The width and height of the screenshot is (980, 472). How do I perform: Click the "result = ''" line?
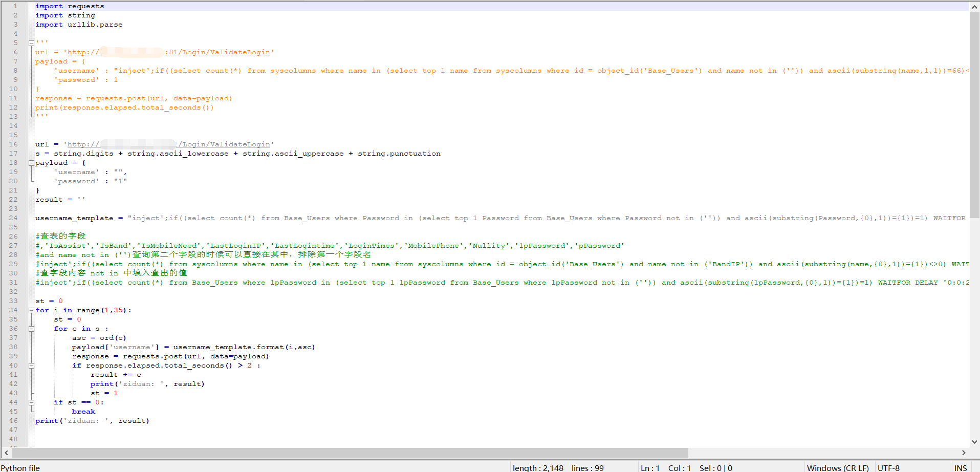click(x=60, y=200)
